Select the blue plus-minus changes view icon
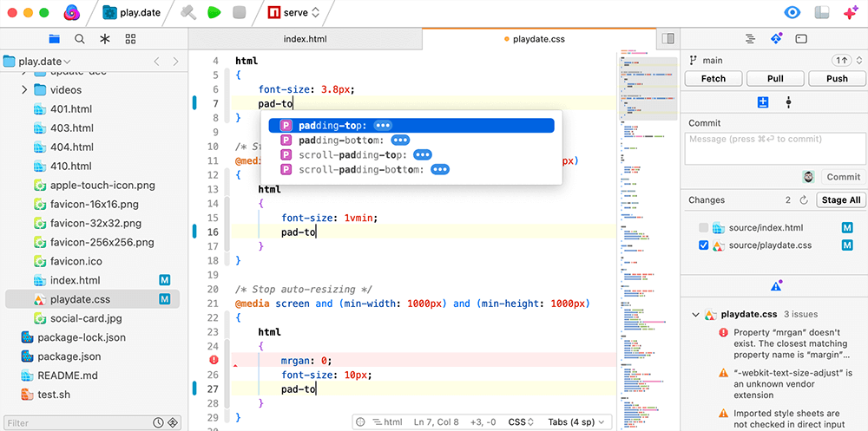 pyautogui.click(x=763, y=102)
